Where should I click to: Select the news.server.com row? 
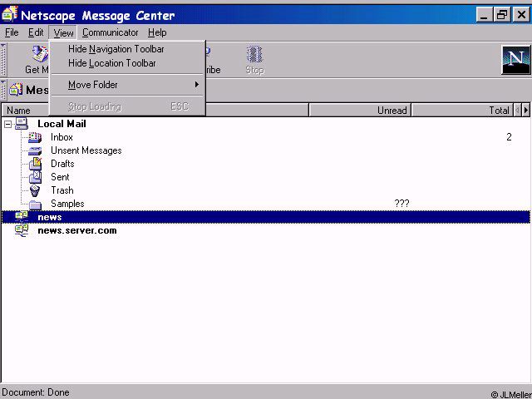tap(266, 230)
